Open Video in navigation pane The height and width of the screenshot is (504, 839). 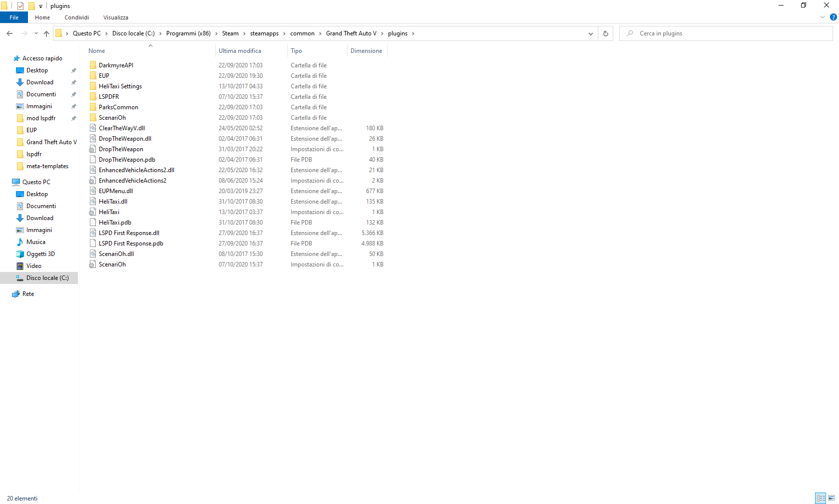pos(34,266)
